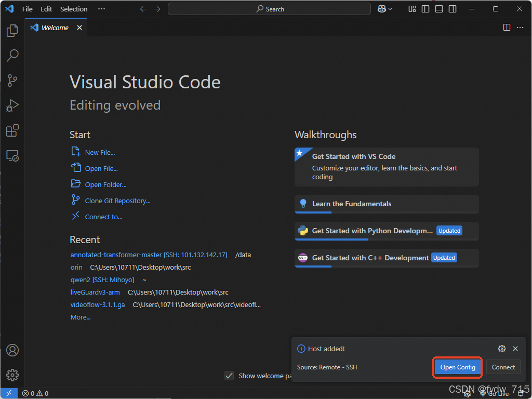Viewport: 532px width, 399px height.
Task: Open the Run and Debug view
Action: pyautogui.click(x=12, y=105)
